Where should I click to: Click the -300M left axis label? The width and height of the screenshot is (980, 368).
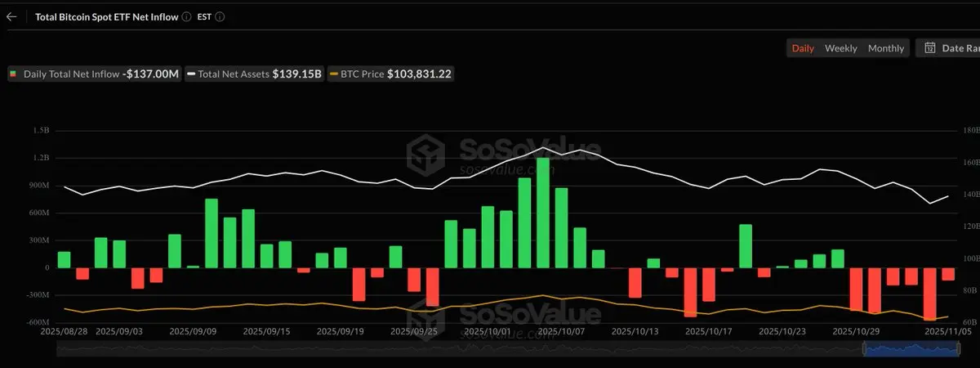click(38, 294)
